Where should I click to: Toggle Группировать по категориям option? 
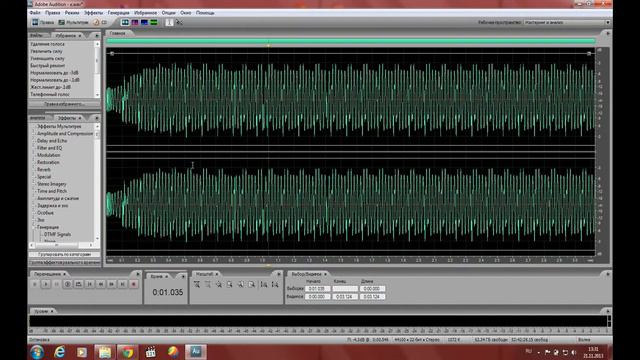pos(64,254)
